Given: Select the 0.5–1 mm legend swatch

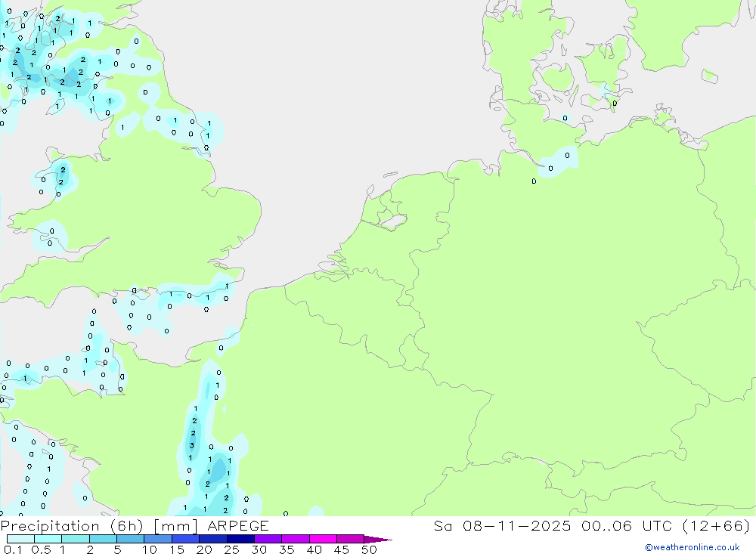Looking at the screenshot, I should 48,539.
